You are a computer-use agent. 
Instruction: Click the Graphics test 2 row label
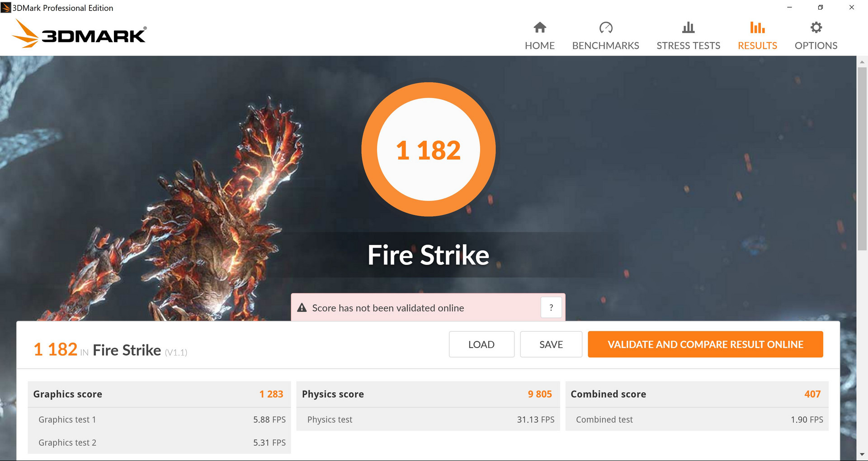pos(67,442)
